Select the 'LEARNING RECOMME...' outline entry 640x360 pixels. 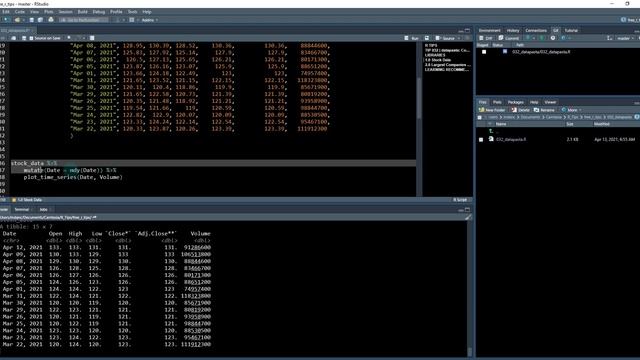point(447,70)
